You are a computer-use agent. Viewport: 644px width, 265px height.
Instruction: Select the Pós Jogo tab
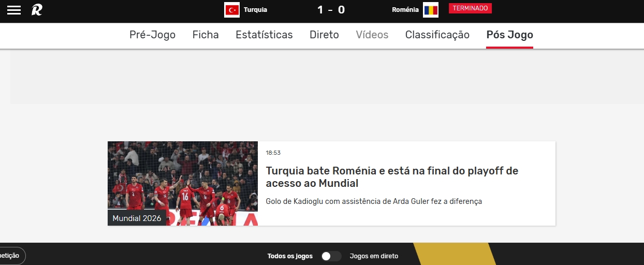(509, 35)
